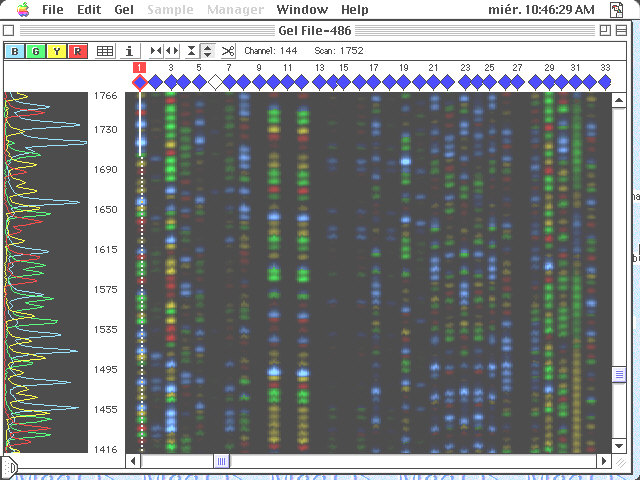Toggle the yellow (Y) dye channel
The height and width of the screenshot is (480, 640).
pyautogui.click(x=57, y=51)
